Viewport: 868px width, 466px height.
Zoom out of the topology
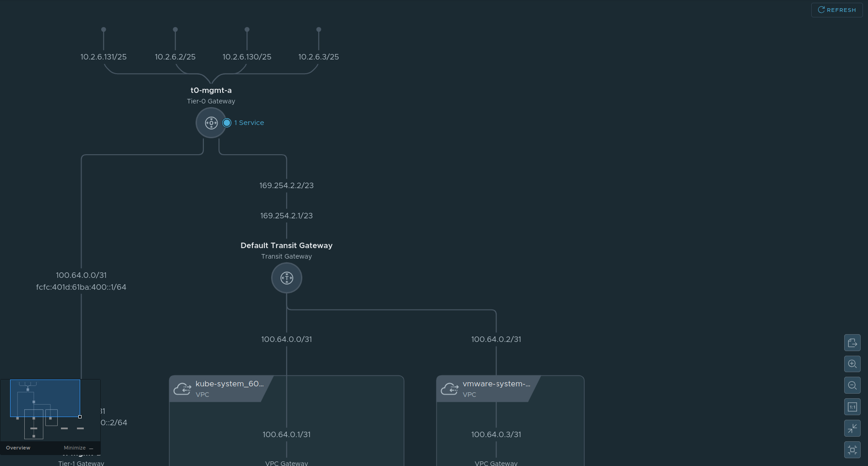[x=852, y=385]
